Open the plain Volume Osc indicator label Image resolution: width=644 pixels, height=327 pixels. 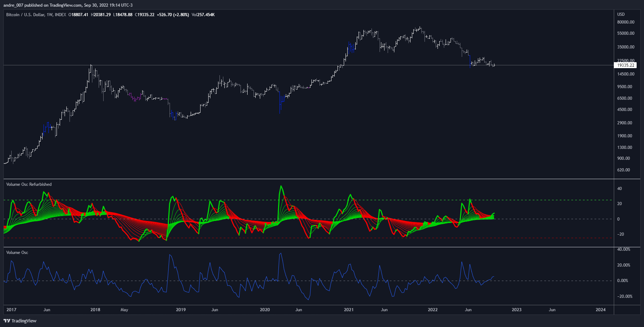17,253
